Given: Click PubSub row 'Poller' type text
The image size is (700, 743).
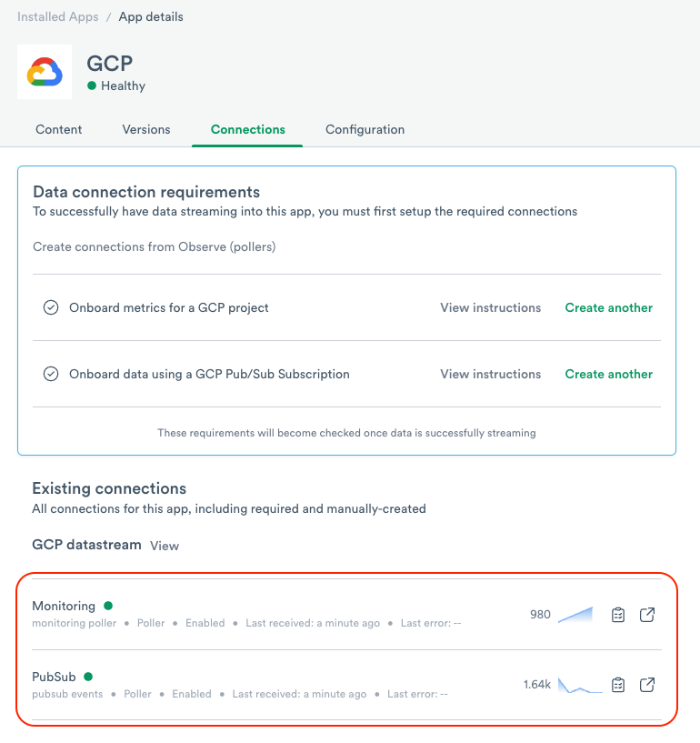Looking at the screenshot, I should 138,694.
